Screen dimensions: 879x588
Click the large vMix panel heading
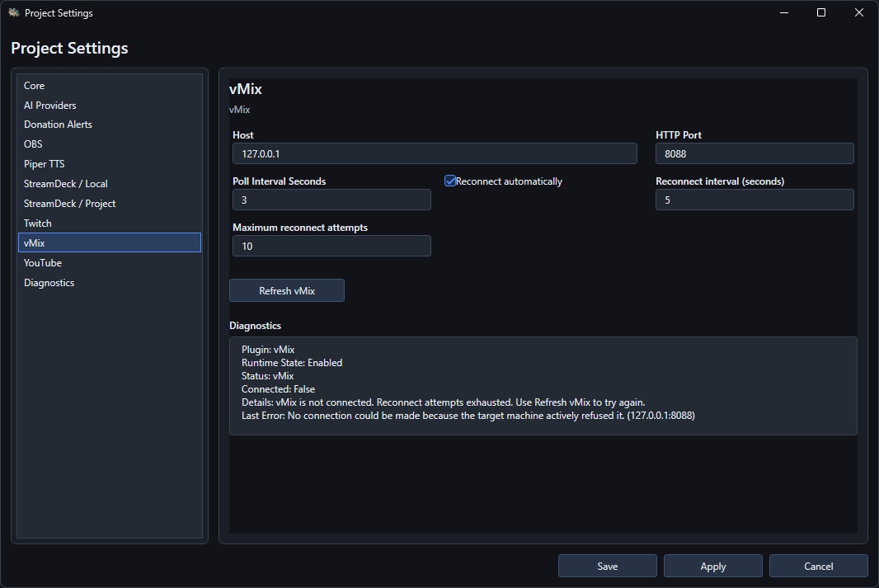tap(246, 89)
